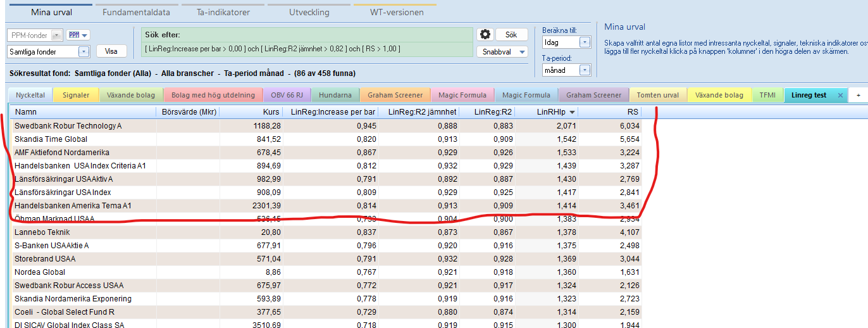Screen dimensions: 868x328
Task: Expand the Beräkna till Idag dropdown
Action: 585,42
